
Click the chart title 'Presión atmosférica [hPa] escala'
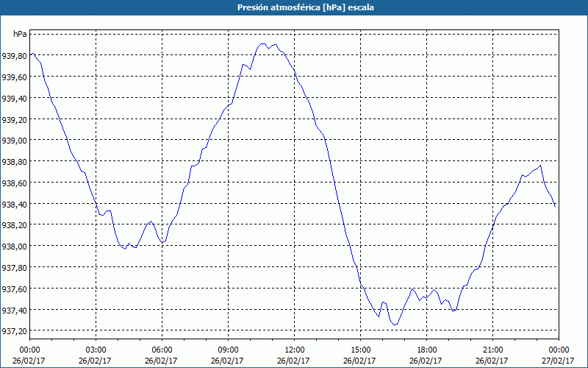pyautogui.click(x=305, y=7)
